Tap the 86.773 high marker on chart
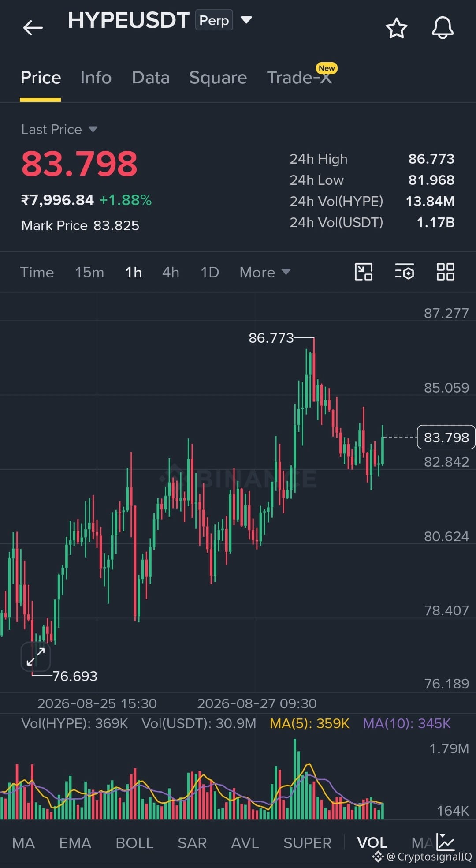The image size is (476, 868). (x=271, y=338)
